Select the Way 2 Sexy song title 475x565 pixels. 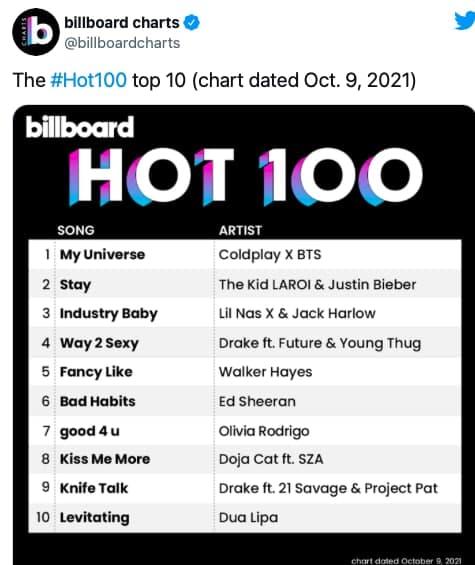coord(99,343)
